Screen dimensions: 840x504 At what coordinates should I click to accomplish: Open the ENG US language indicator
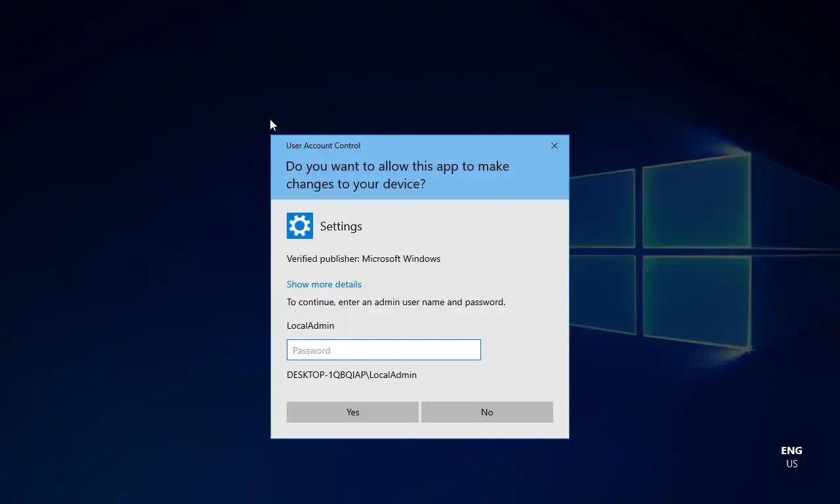791,457
